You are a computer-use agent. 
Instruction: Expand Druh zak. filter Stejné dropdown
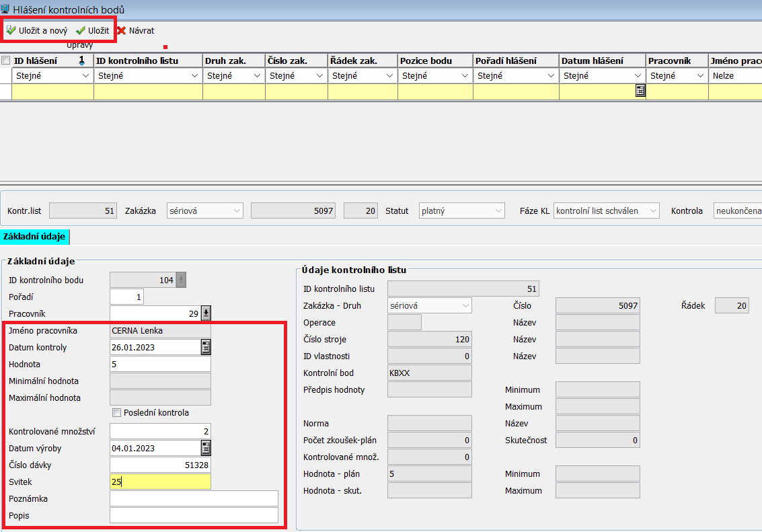point(258,76)
